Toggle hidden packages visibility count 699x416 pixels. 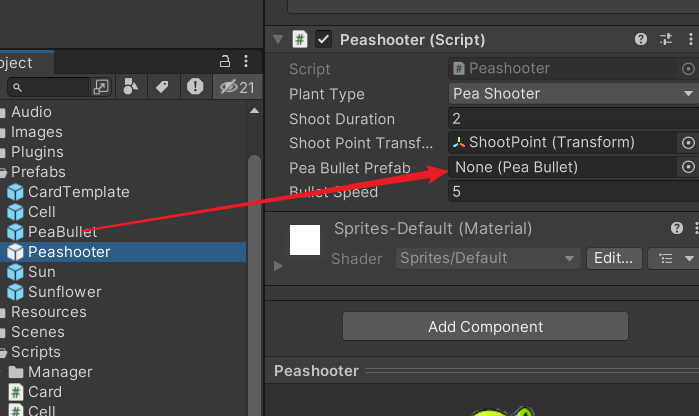coord(238,87)
